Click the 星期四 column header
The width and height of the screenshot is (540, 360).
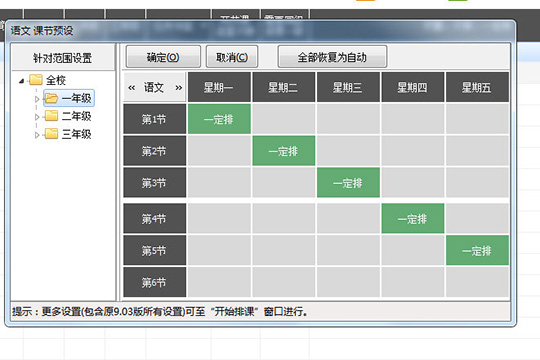[x=413, y=87]
